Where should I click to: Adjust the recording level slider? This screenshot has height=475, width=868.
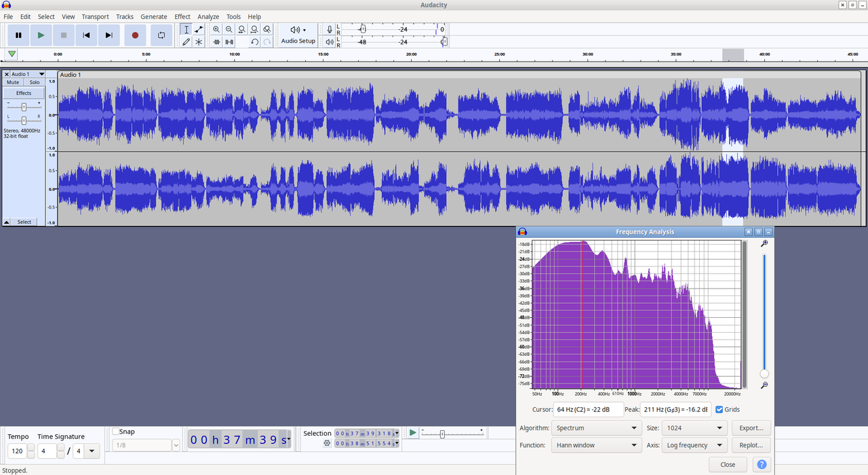[x=362, y=29]
